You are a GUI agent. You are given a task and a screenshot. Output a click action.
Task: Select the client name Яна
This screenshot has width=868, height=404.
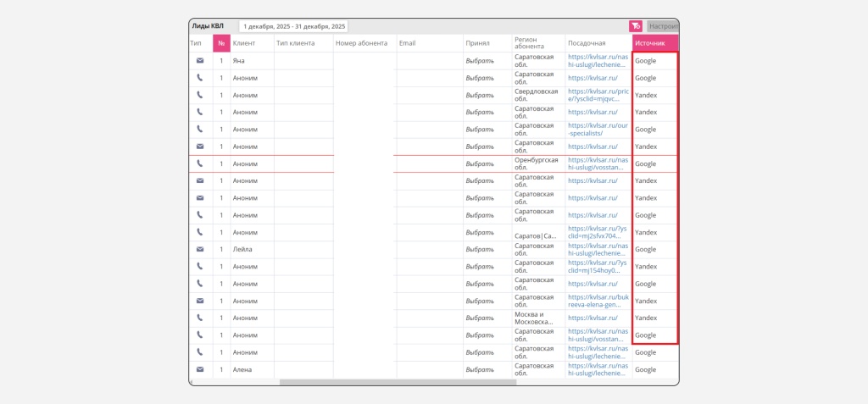coord(238,61)
